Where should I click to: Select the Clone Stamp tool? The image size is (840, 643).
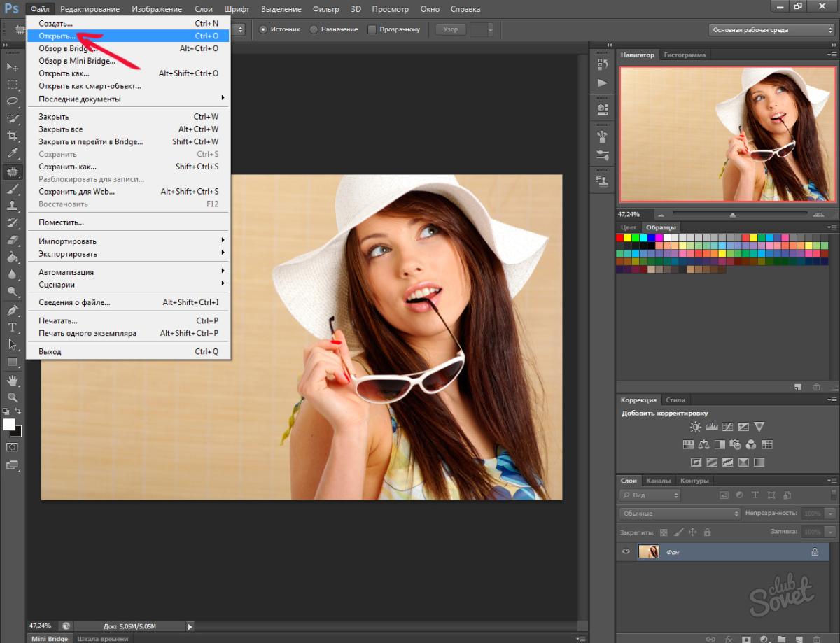[12, 206]
